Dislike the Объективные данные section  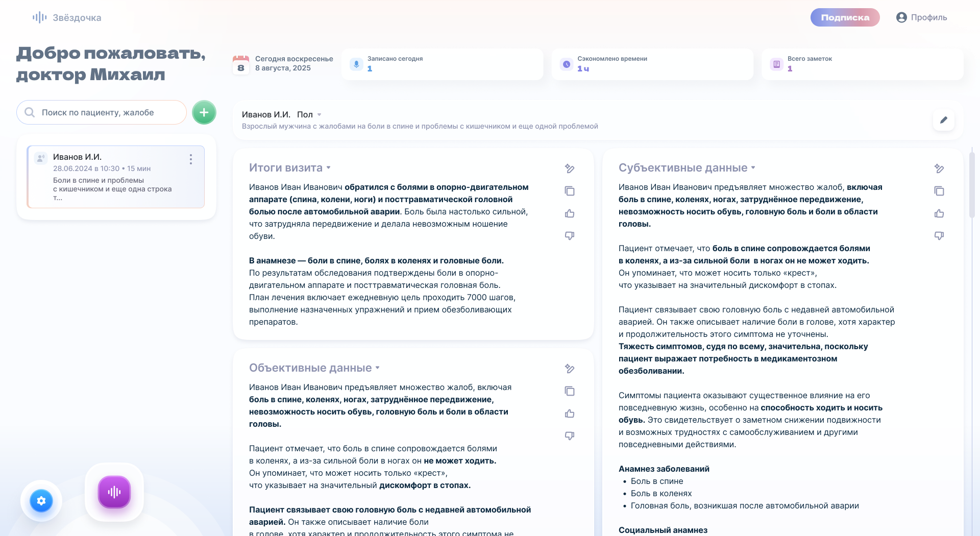[x=570, y=436]
